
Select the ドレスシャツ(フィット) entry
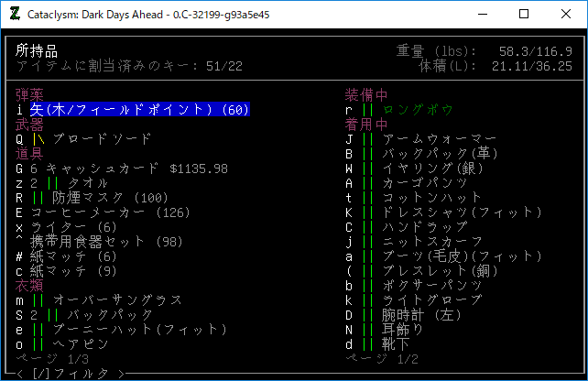447,212
